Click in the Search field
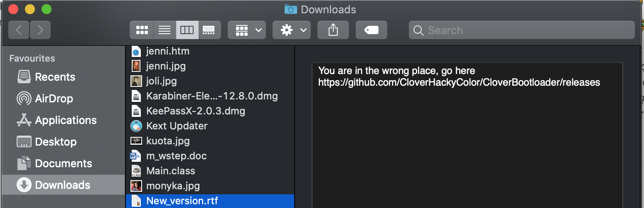The image size is (644, 208). coord(522,30)
